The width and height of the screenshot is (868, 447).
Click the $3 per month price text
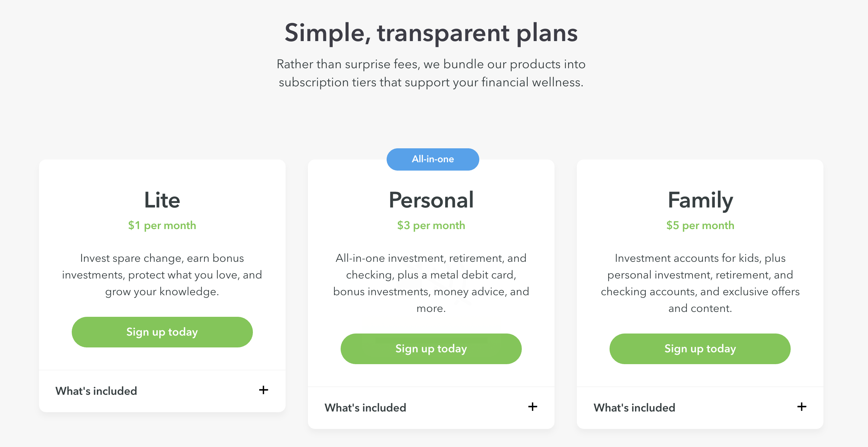(431, 225)
